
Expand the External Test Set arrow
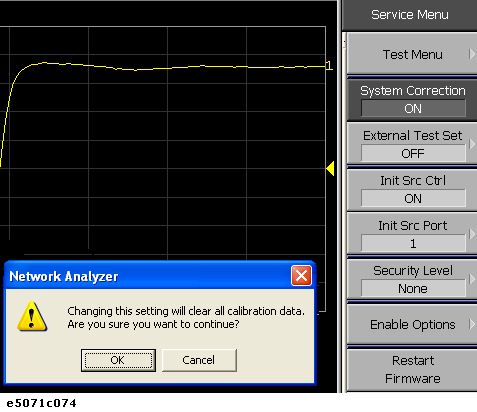(x=471, y=144)
